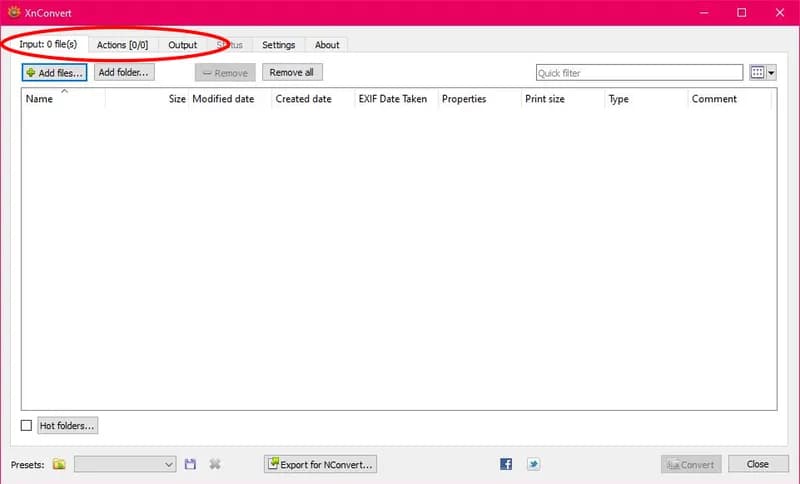Sort by Created date column header
The image size is (800, 484).
coord(313,99)
